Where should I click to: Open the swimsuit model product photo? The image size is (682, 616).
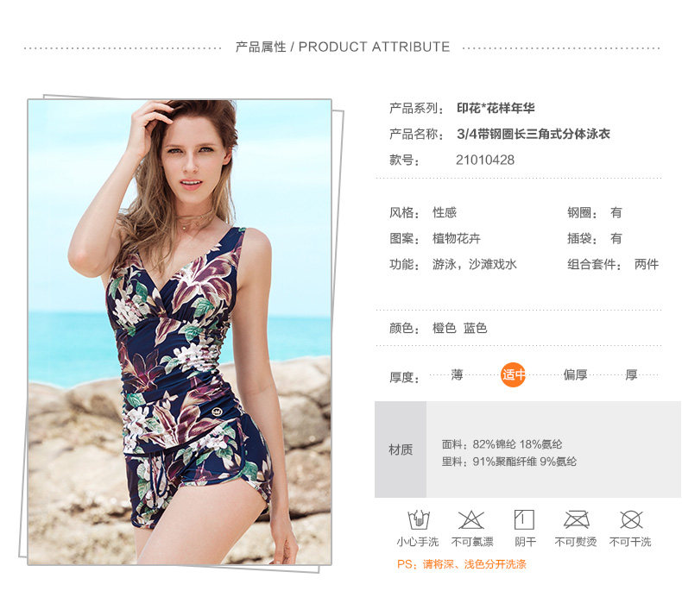180,332
